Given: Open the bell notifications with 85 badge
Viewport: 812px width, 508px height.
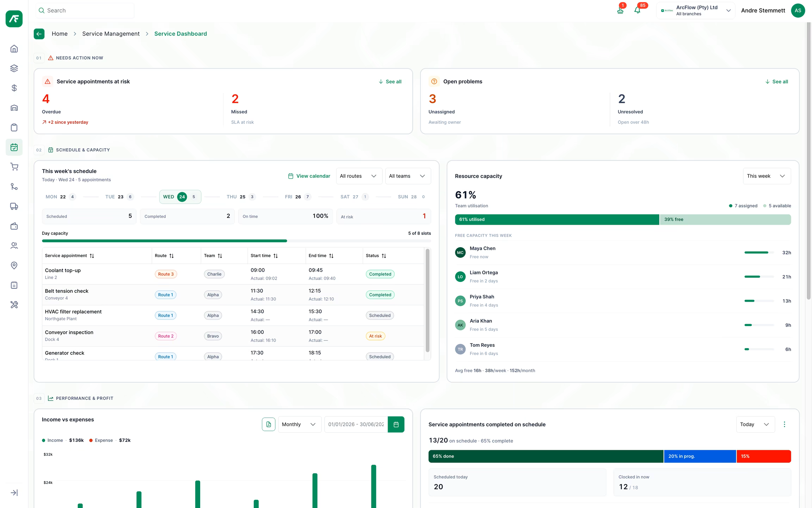Looking at the screenshot, I should (638, 10).
